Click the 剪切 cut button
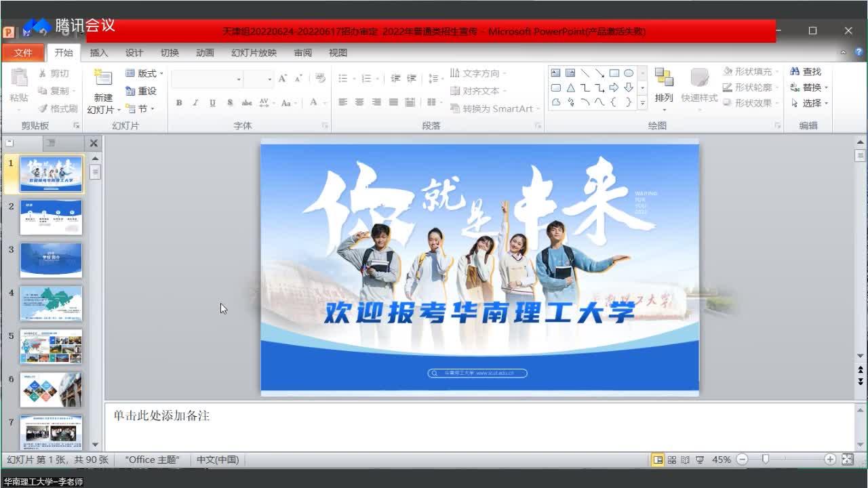This screenshot has width=868, height=488. (x=54, y=73)
